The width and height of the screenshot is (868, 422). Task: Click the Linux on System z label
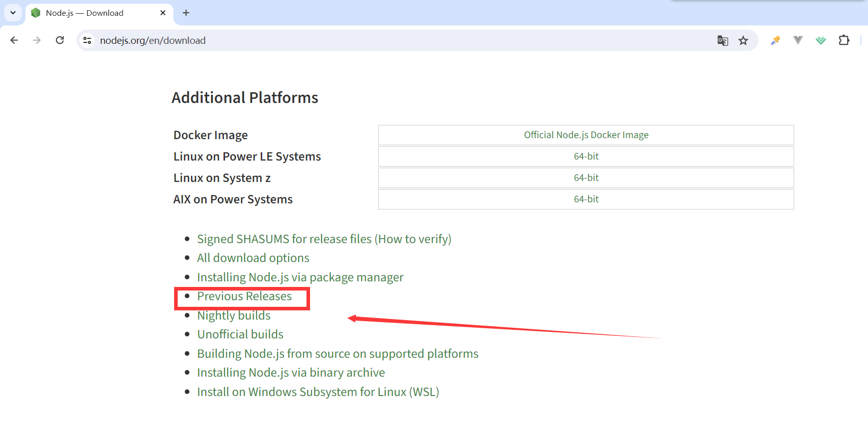[x=222, y=178]
